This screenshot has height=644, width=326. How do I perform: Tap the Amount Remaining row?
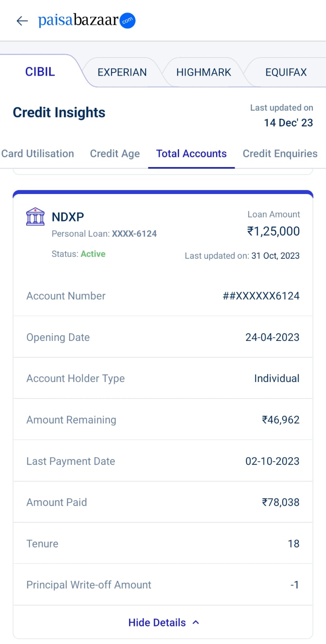163,420
